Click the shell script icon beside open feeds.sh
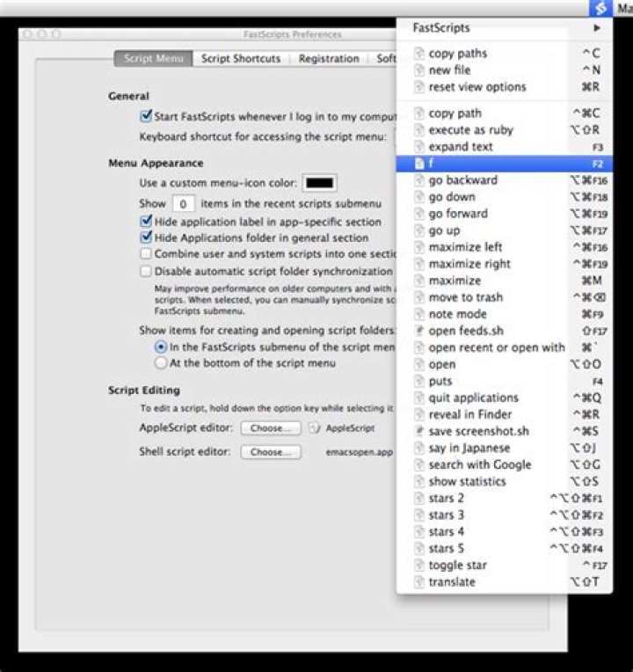 [x=419, y=331]
